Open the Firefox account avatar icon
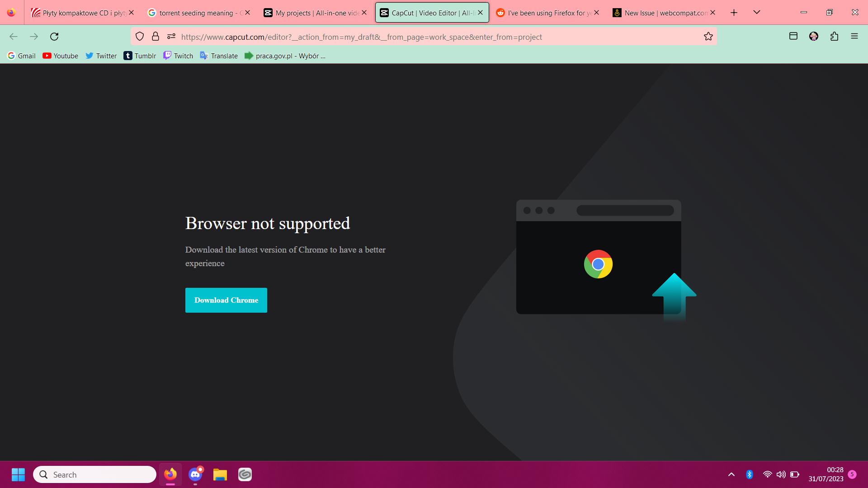Screen dimensions: 868x488 814,36
